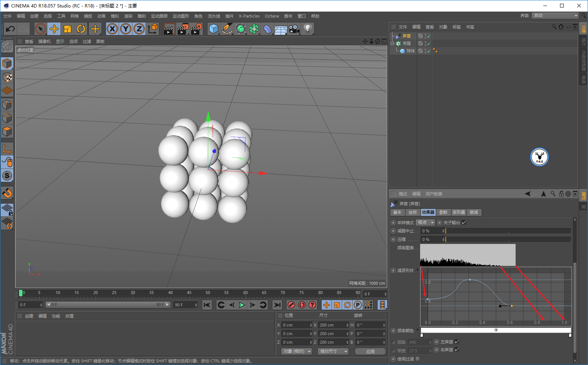Select the Live Selection tool
Image resolution: width=588 pixels, height=365 pixels.
(x=41, y=29)
